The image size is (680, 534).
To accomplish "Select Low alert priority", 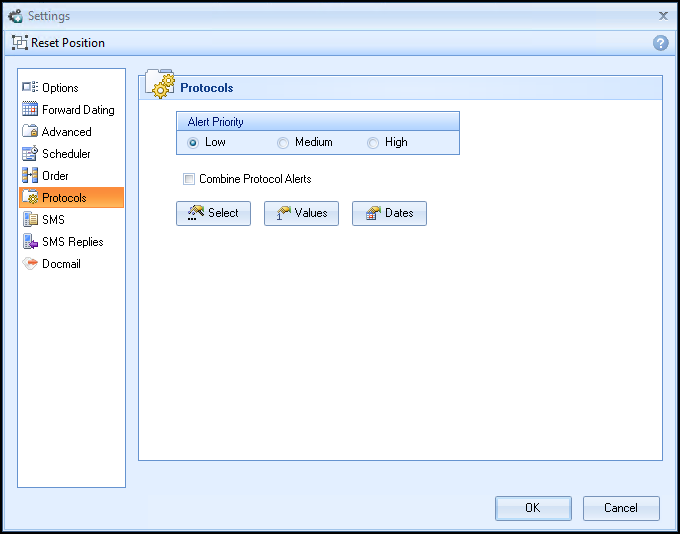I will (193, 143).
